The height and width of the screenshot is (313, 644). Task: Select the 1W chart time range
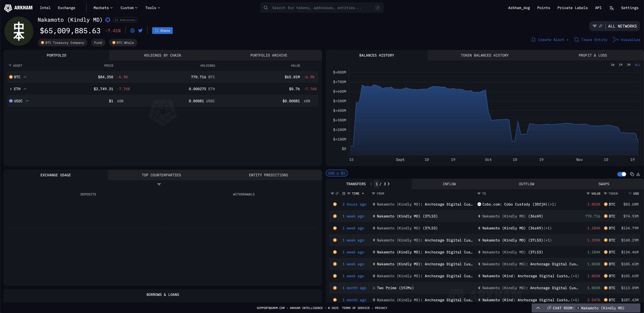tap(612, 65)
